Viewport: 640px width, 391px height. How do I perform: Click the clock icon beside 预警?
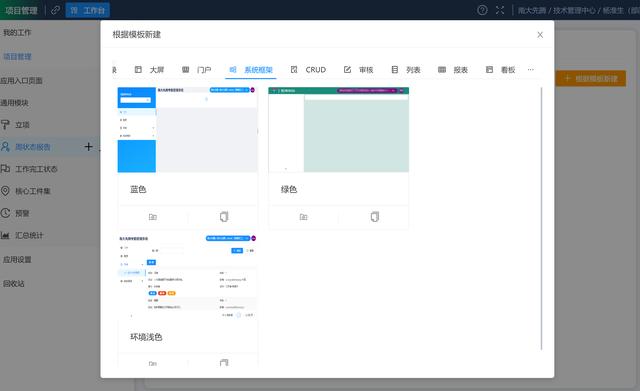click(5, 213)
